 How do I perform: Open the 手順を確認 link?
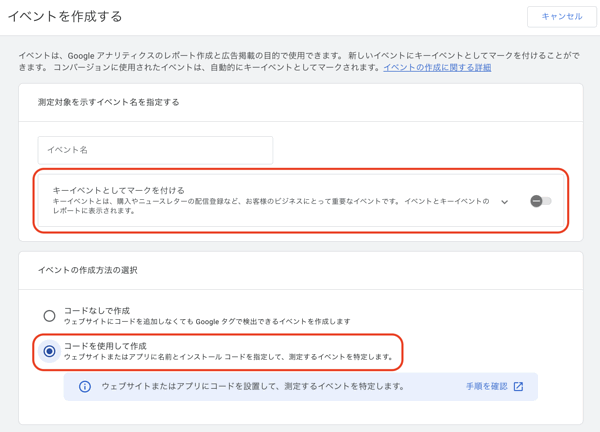tap(486, 386)
